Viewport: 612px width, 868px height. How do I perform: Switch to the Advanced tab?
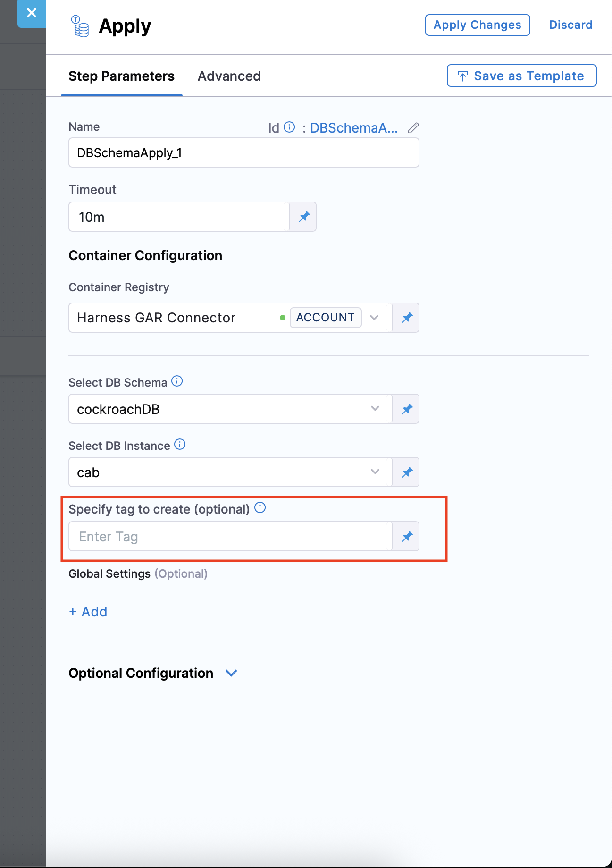pos(229,76)
